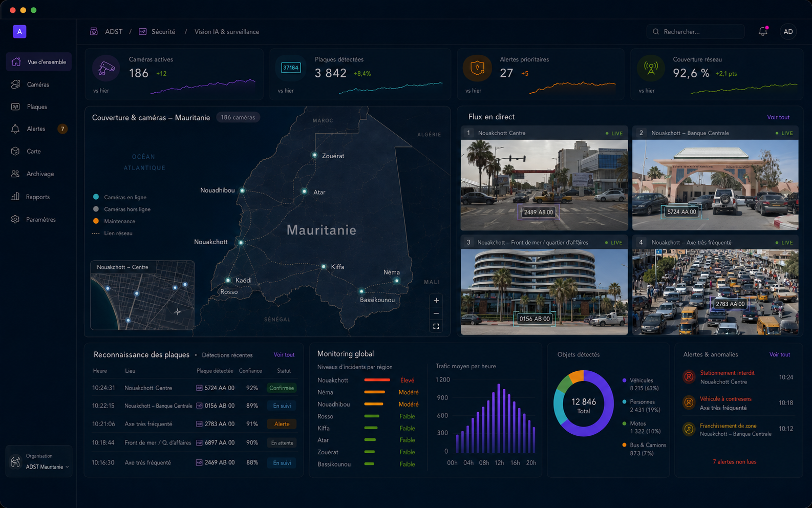Open the Vue d'ensemble home icon
The width and height of the screenshot is (812, 508).
[x=16, y=62]
